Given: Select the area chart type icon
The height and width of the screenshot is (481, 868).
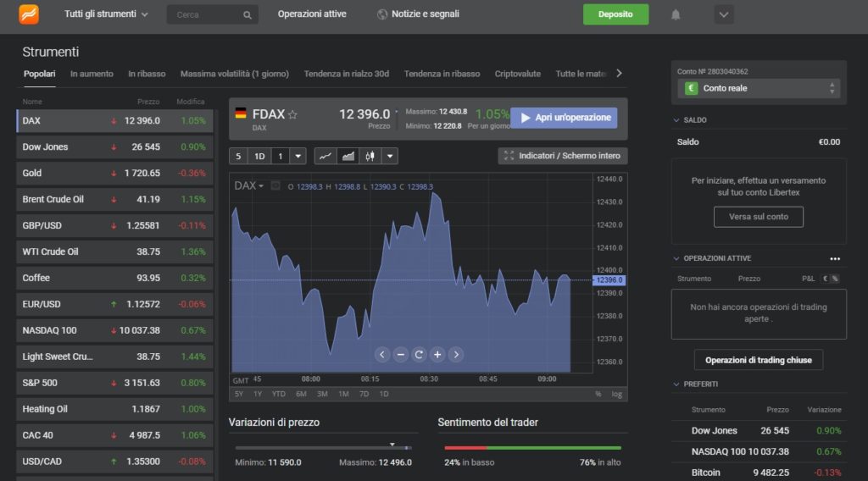Looking at the screenshot, I should point(348,156).
